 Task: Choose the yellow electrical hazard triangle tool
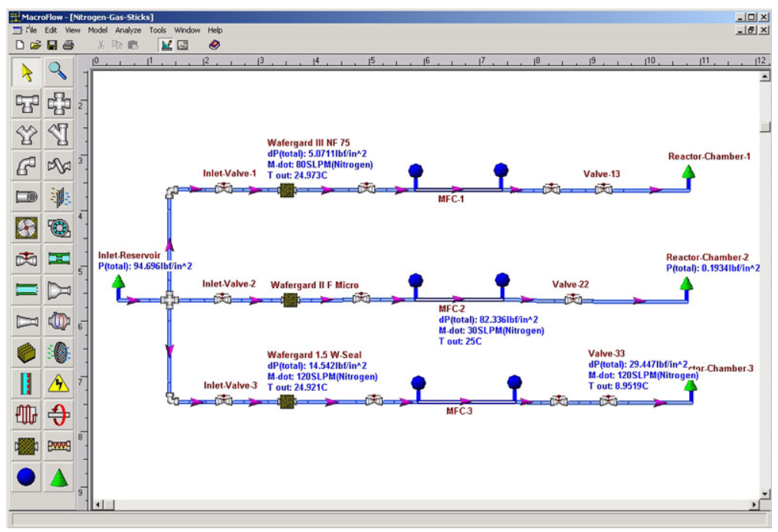tap(58, 384)
